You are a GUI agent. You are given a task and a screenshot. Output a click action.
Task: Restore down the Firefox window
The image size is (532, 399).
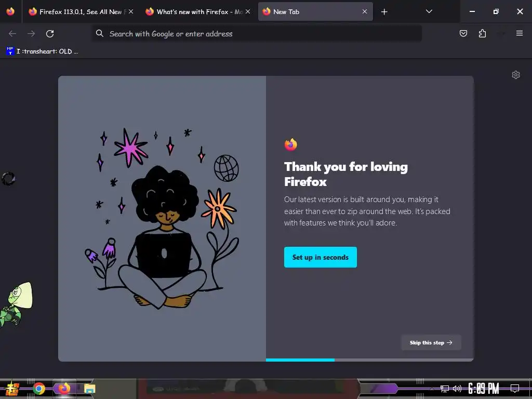[x=496, y=11]
